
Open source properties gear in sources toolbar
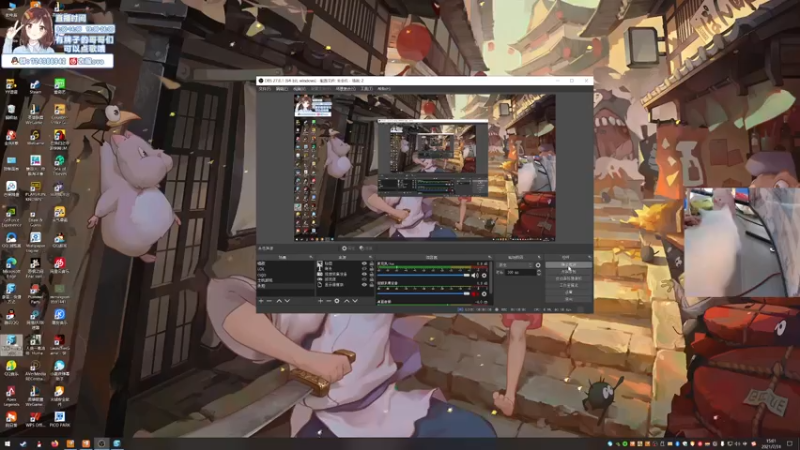tap(337, 301)
